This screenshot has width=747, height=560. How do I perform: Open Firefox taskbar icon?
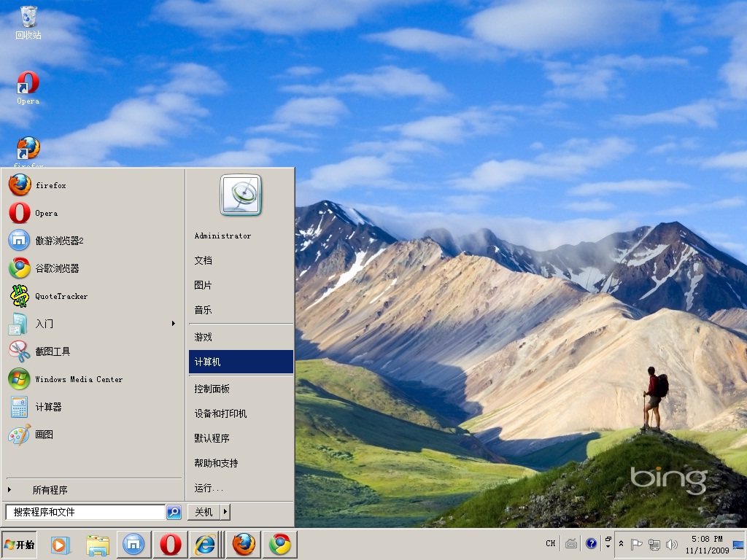point(244,544)
